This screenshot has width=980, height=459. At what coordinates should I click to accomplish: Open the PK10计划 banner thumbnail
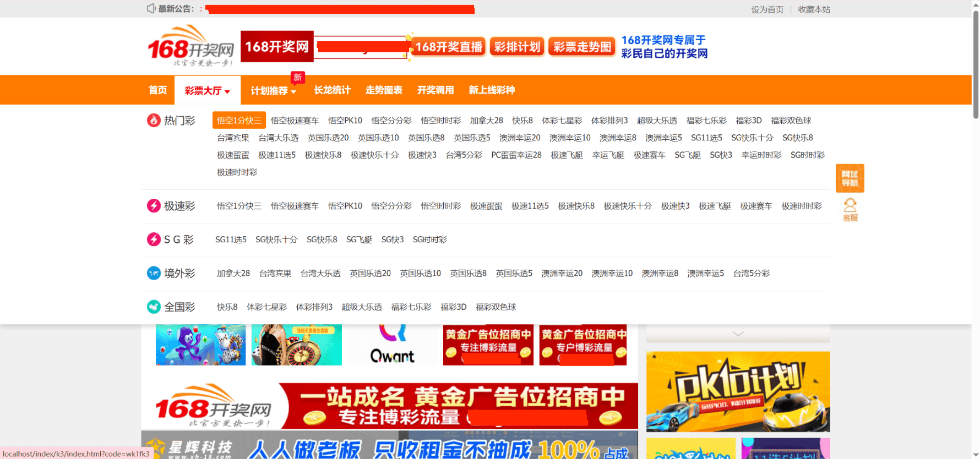pyautogui.click(x=738, y=391)
